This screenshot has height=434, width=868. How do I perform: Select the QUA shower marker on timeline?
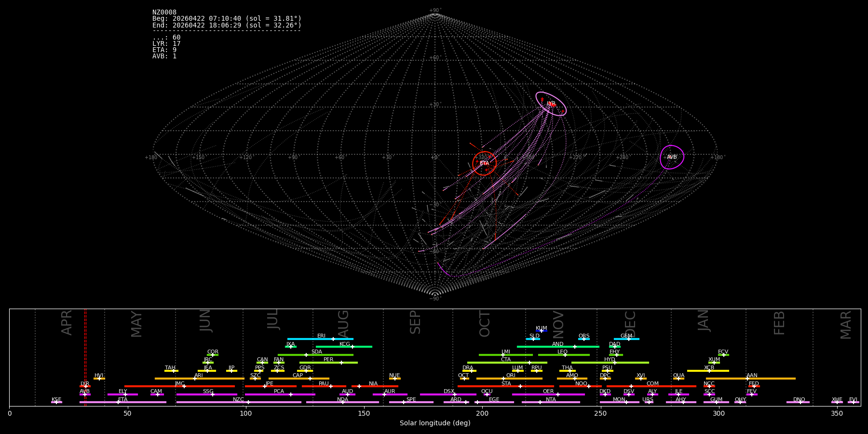pos(678,379)
